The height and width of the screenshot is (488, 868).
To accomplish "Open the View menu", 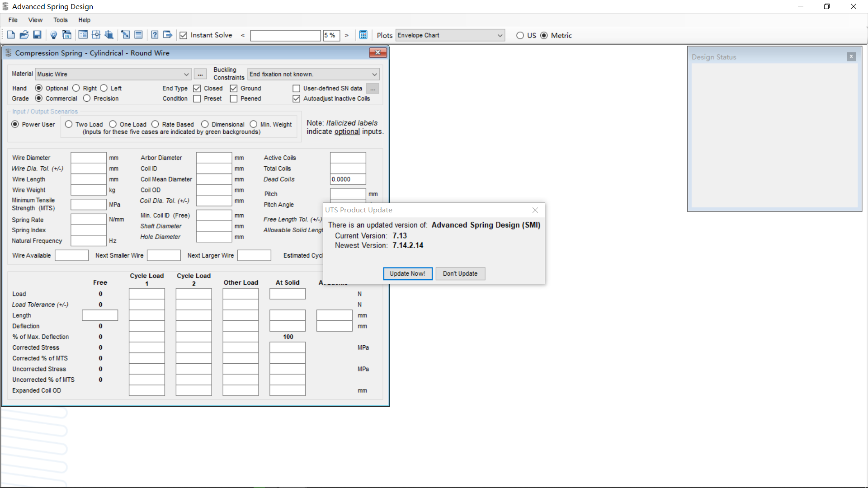I will (35, 20).
